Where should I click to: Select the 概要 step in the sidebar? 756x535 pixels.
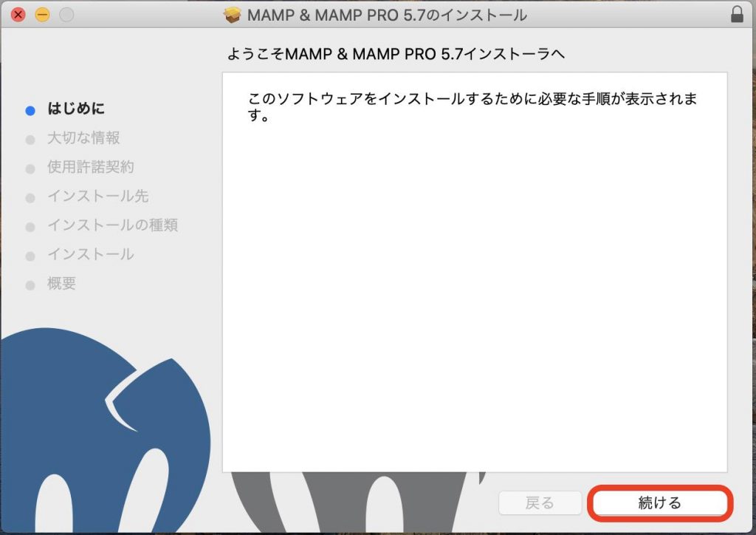click(x=62, y=283)
